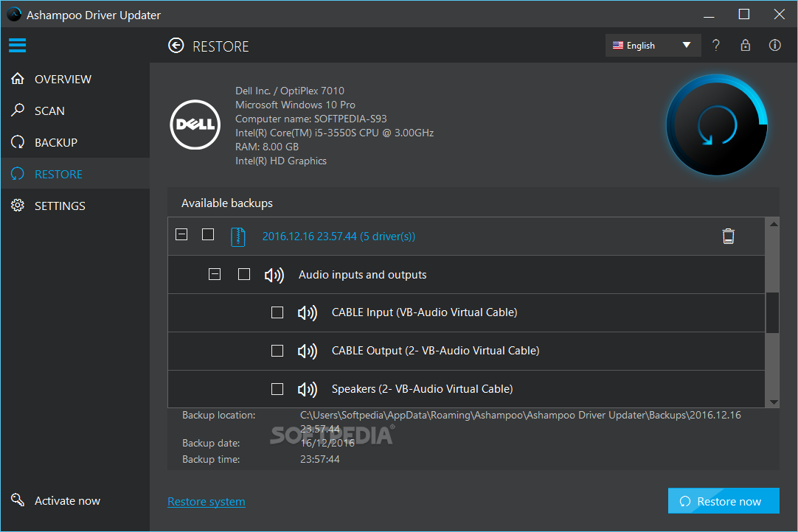Click the large circular restore dial
798x532 pixels.
717,125
